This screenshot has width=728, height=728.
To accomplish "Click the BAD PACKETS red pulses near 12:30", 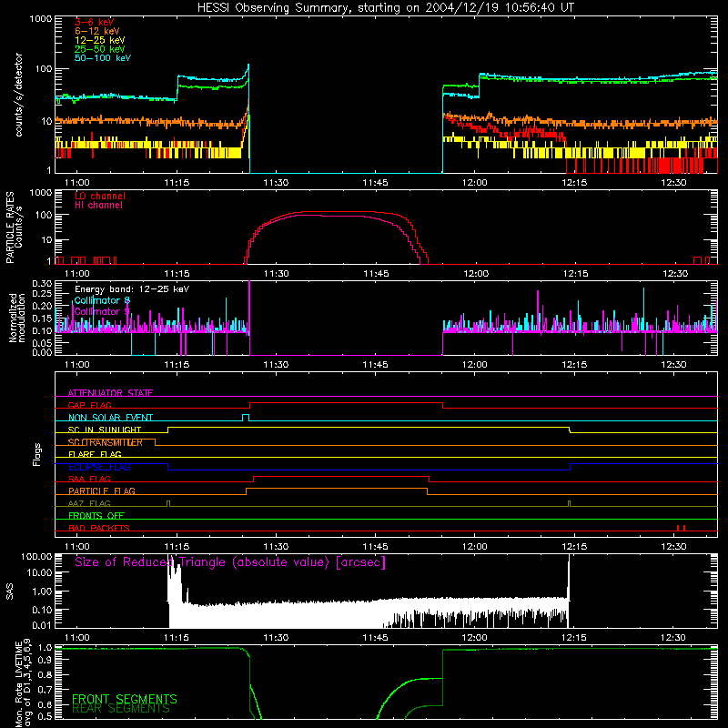I will click(x=681, y=528).
